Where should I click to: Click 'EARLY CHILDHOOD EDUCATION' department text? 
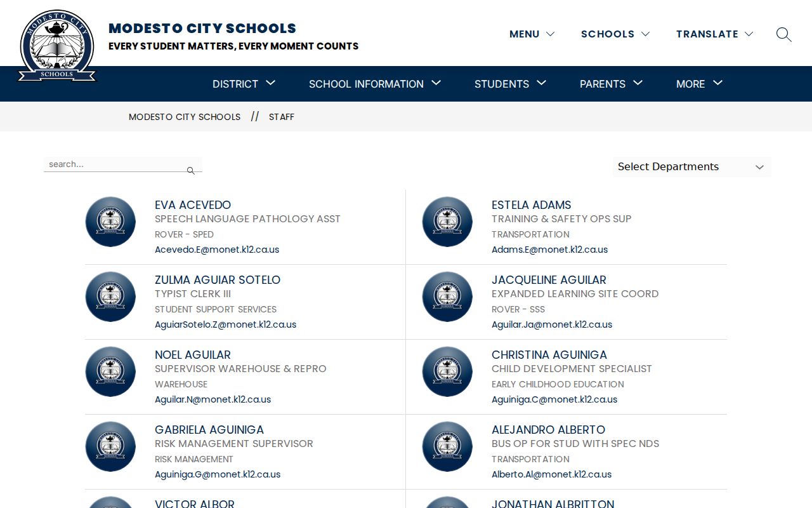pos(558,384)
